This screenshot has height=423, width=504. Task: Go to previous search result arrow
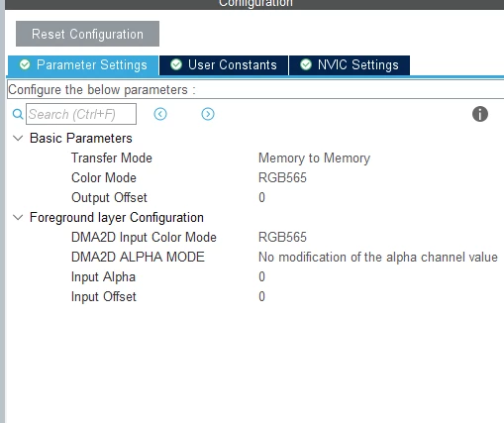[x=160, y=114]
